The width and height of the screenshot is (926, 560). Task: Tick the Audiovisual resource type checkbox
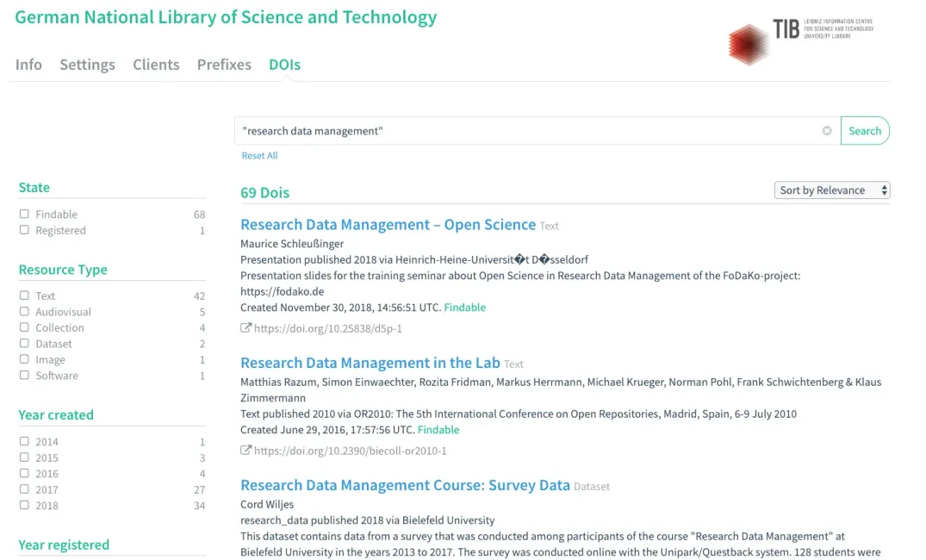click(x=24, y=312)
